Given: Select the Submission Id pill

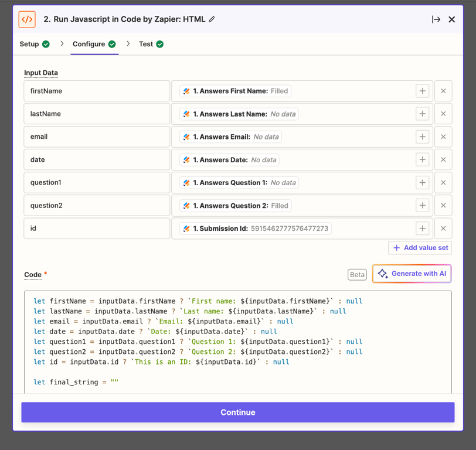Looking at the screenshot, I should (x=256, y=229).
